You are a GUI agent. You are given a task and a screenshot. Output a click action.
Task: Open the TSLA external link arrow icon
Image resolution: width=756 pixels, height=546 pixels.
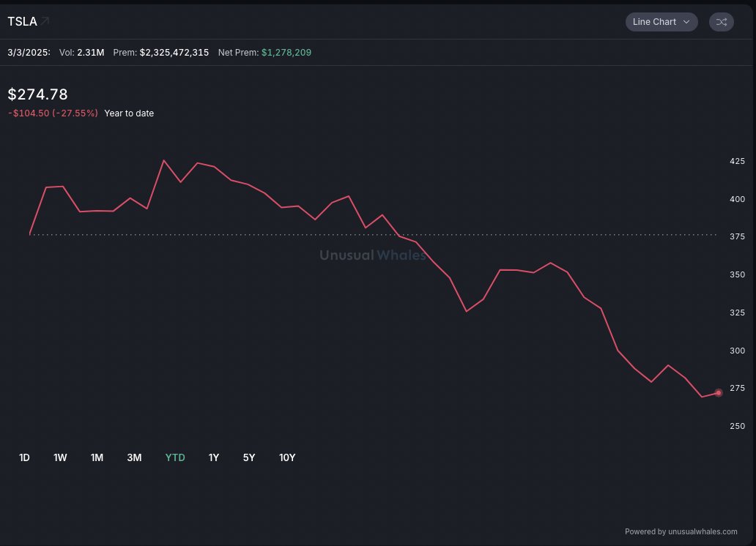pyautogui.click(x=43, y=20)
